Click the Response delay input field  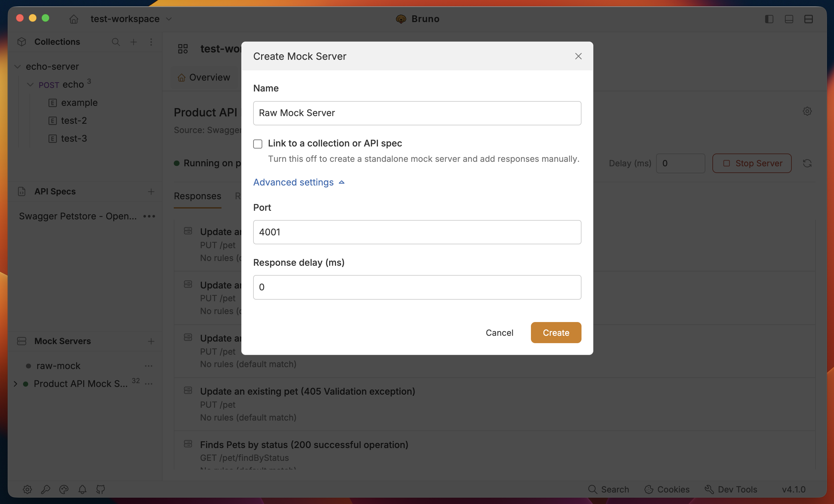tap(417, 287)
